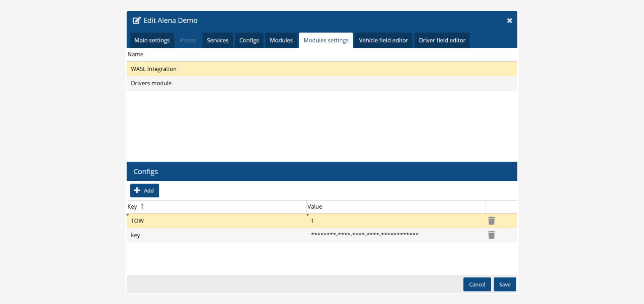Go to the Modules tab

click(x=281, y=41)
